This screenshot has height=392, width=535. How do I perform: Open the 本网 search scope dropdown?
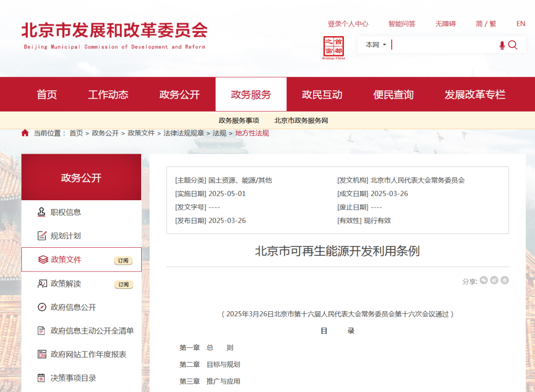tap(375, 45)
